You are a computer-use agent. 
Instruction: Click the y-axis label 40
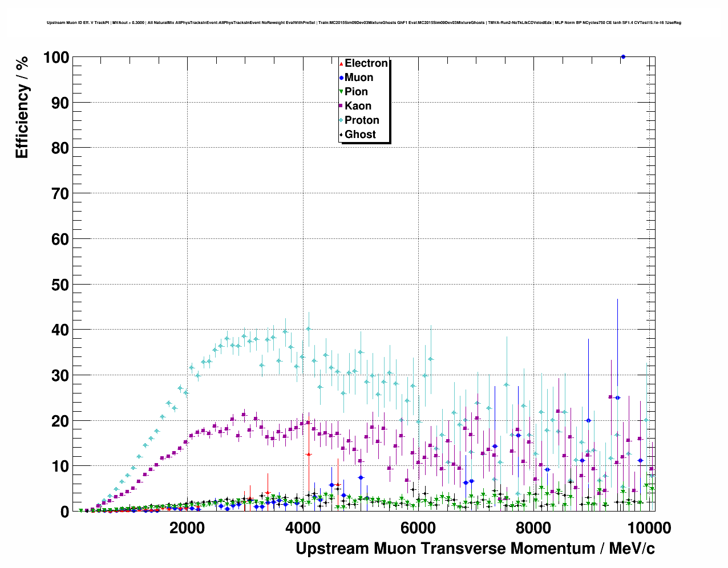[60, 330]
